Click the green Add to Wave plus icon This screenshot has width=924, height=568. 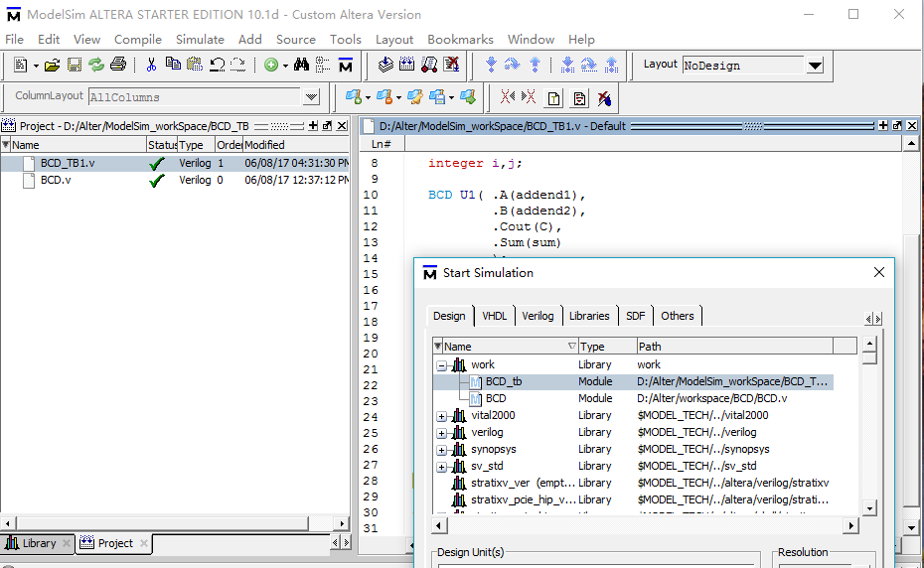coord(271,65)
